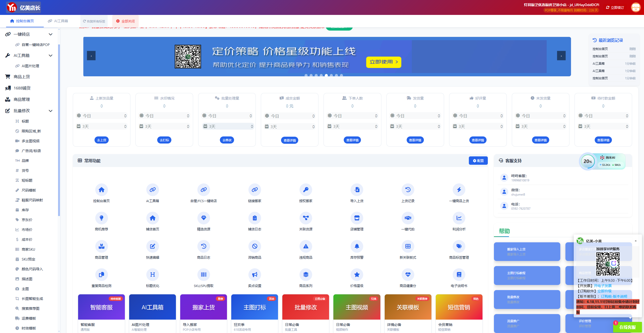The height and width of the screenshot is (333, 644).
Task: Select 京东价 in the sidebar menu
Action: tap(27, 220)
